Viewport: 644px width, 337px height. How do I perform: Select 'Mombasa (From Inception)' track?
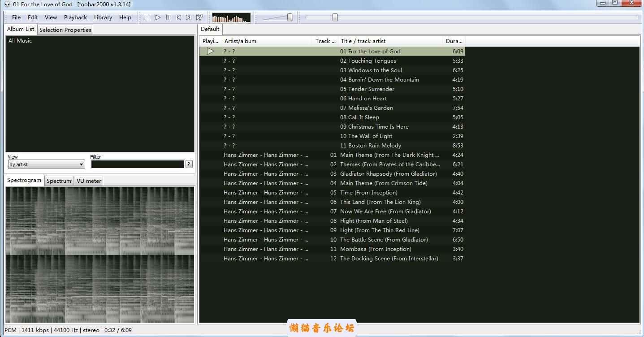tap(332, 249)
